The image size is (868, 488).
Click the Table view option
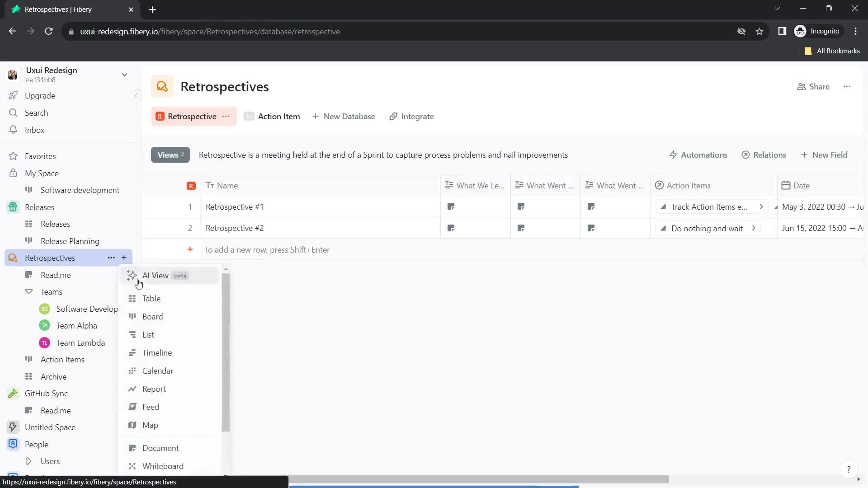click(152, 300)
